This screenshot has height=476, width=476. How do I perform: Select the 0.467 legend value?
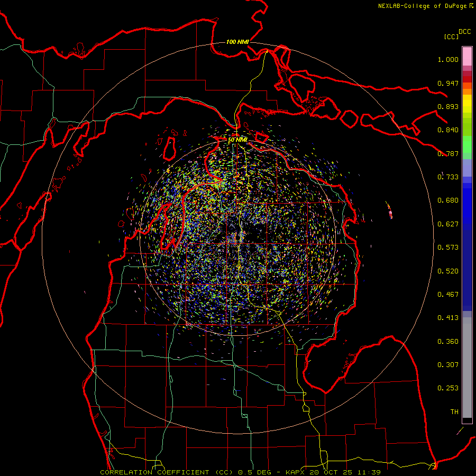pos(448,295)
